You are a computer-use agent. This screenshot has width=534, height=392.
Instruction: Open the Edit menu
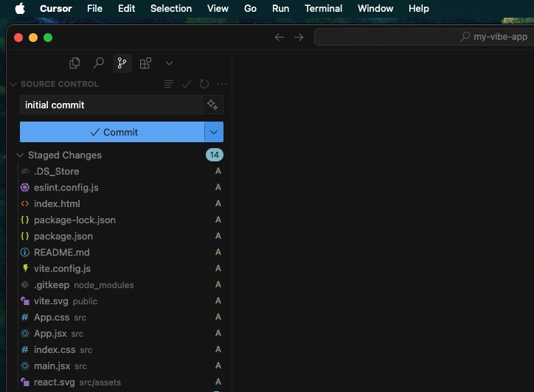[126, 9]
